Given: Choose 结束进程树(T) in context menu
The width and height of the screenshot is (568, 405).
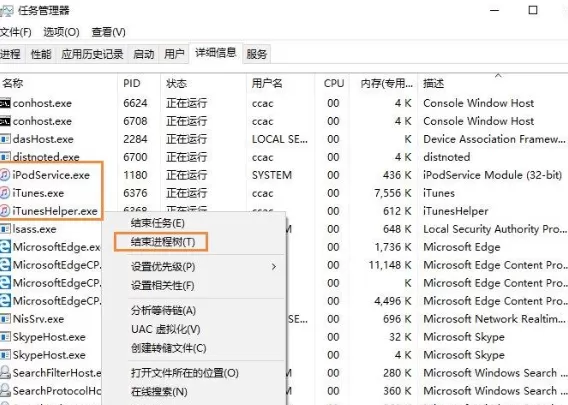Looking at the screenshot, I should click(x=163, y=242).
